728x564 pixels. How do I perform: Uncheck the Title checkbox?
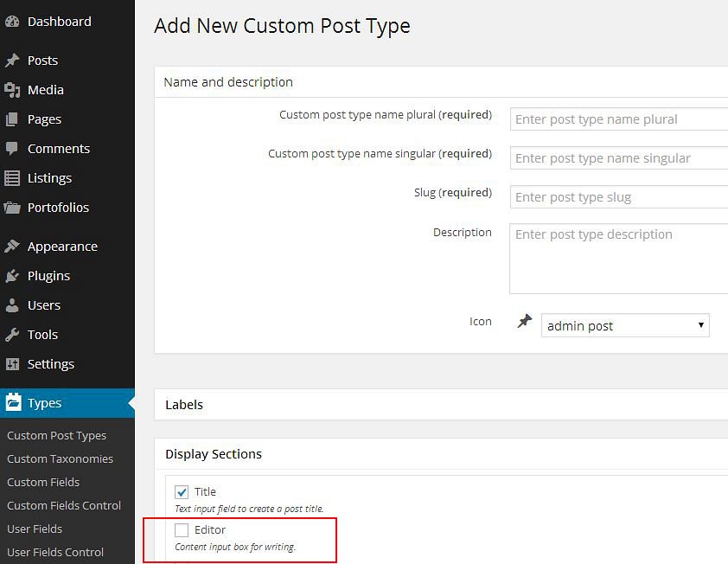182,492
